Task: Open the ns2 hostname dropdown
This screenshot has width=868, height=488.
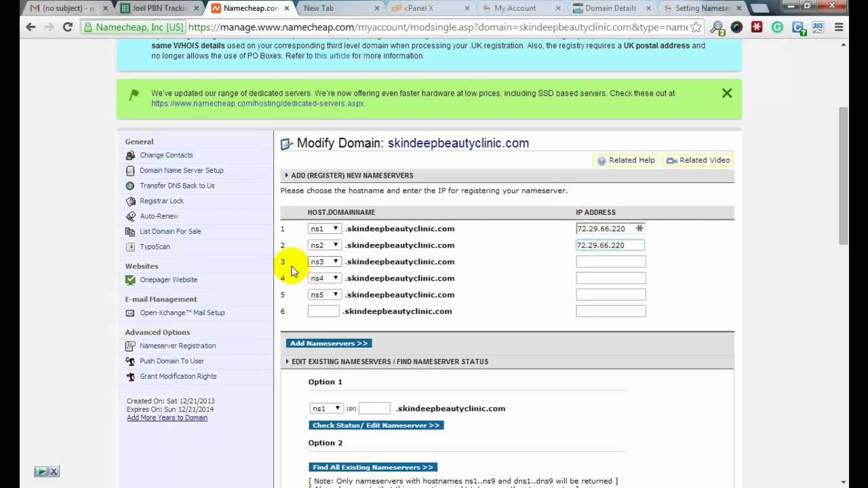Action: [323, 245]
